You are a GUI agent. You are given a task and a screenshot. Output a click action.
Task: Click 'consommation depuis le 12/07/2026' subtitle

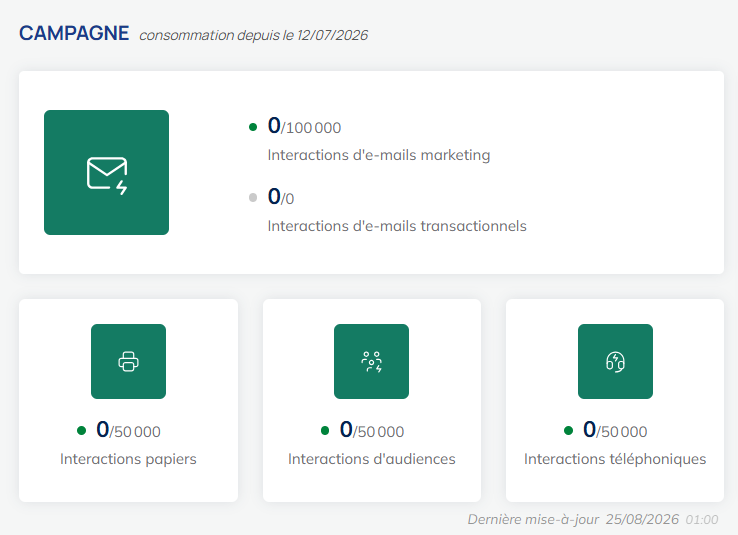tap(254, 35)
